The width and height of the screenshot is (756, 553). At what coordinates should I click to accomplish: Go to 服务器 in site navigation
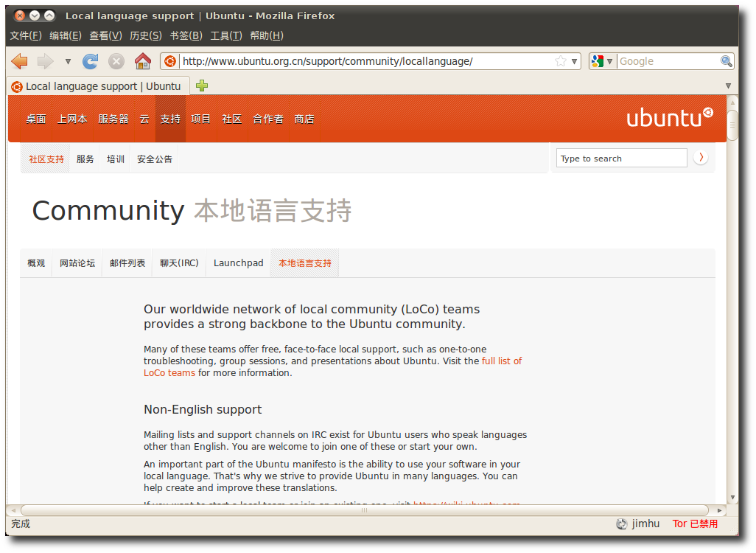click(113, 119)
